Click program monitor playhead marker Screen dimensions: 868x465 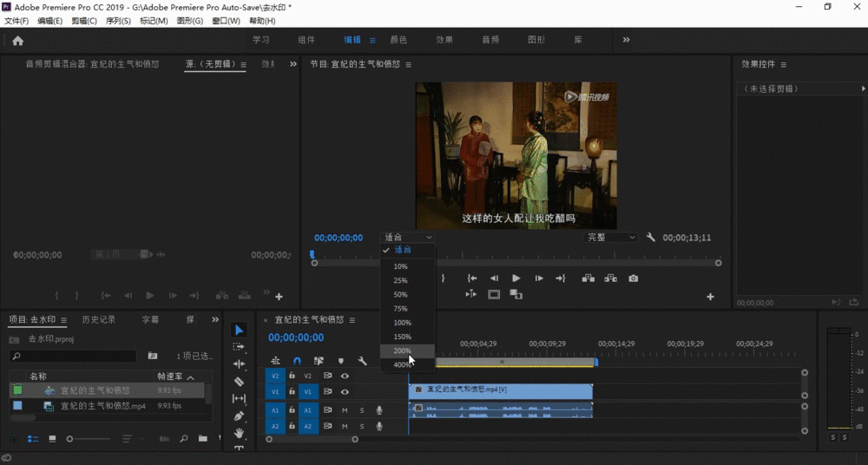(x=312, y=254)
